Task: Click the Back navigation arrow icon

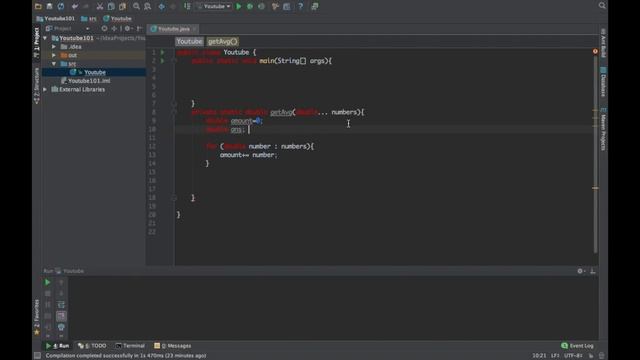Action: point(162,6)
